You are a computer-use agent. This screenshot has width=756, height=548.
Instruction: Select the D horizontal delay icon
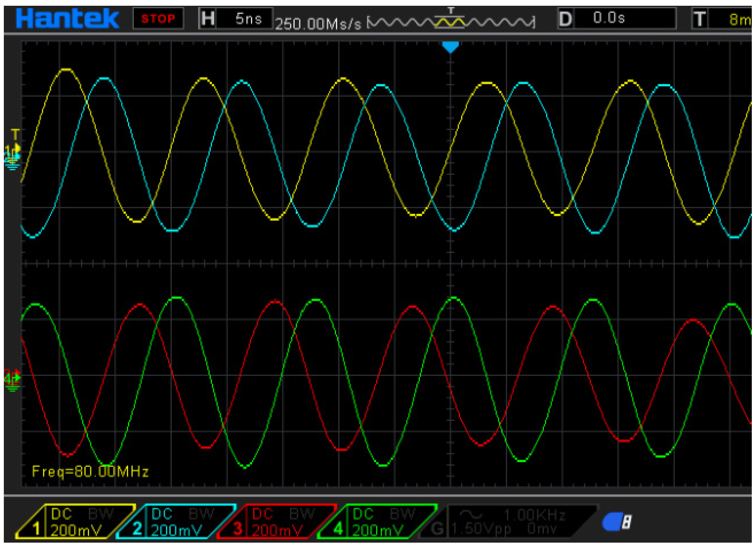point(565,19)
